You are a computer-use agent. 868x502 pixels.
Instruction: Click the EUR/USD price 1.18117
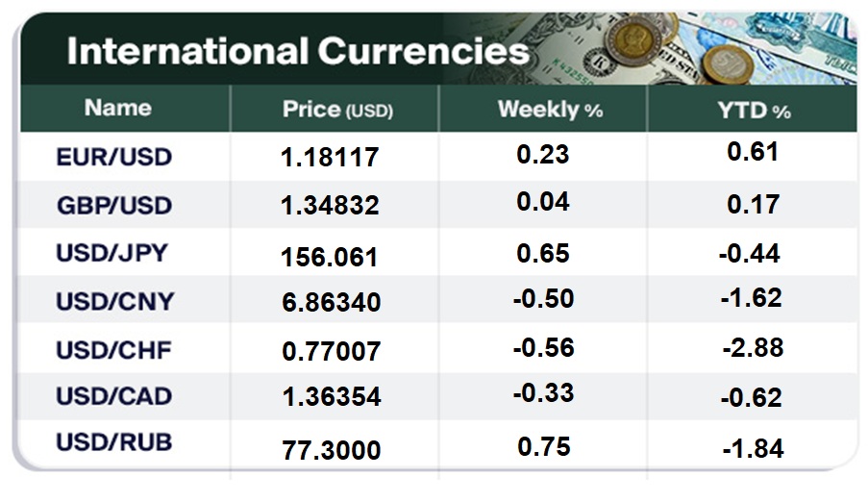[331, 157]
